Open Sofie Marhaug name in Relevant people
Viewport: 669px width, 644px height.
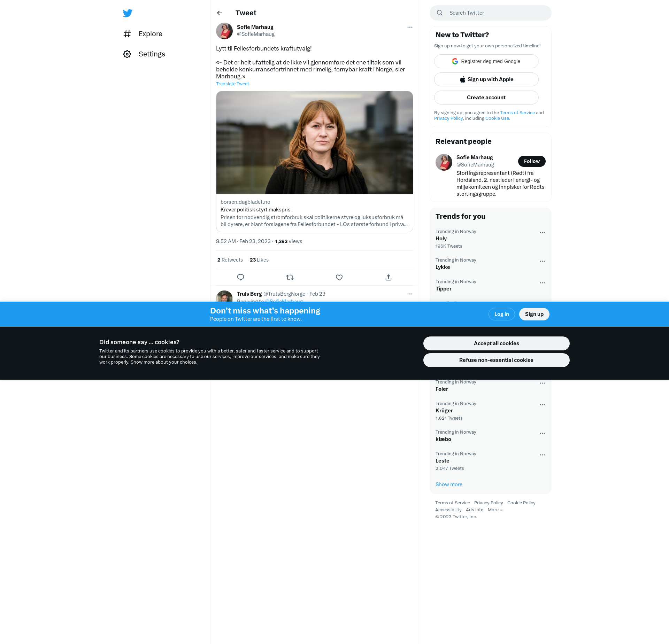pos(475,157)
